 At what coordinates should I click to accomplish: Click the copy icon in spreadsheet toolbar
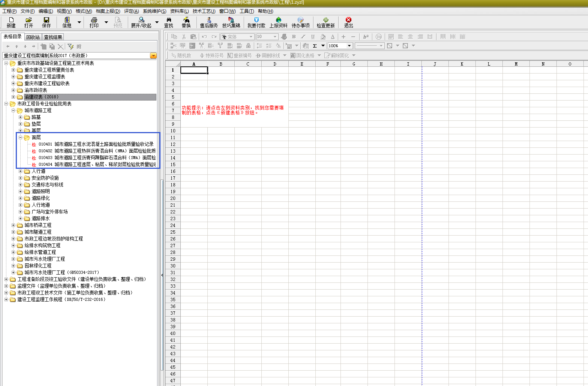[174, 36]
